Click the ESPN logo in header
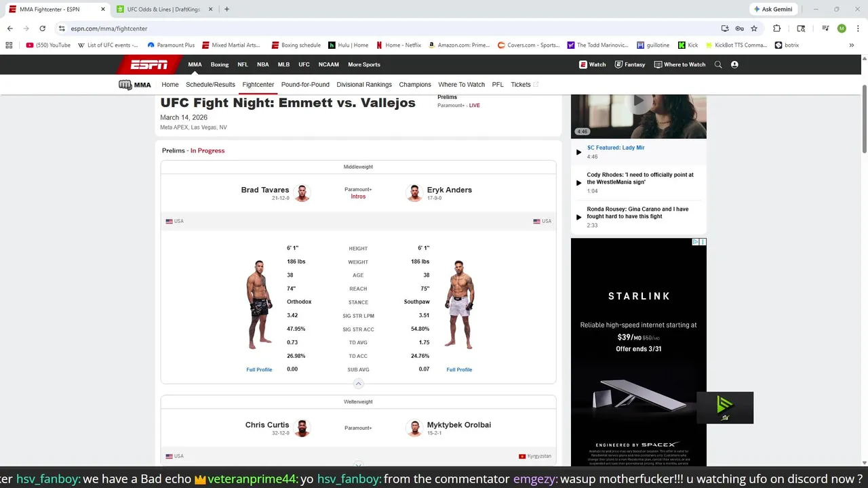868x488 pixels. point(149,64)
